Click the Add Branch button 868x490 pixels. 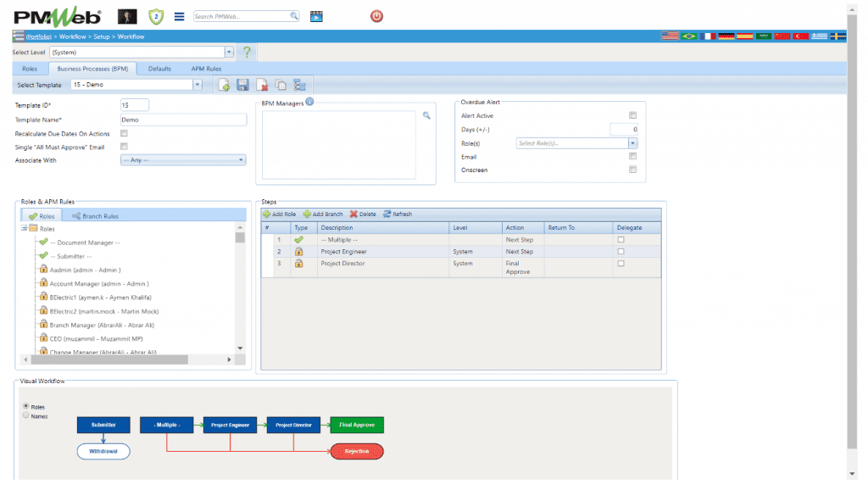coord(323,214)
